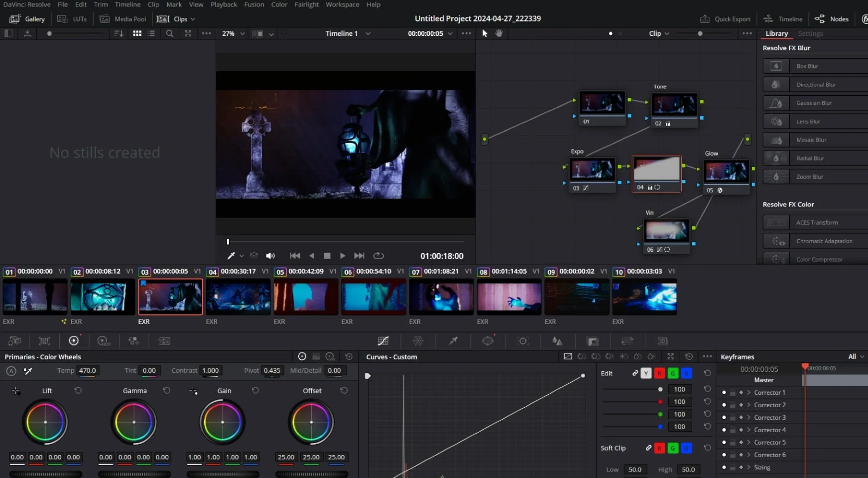Mute the viewer audio

click(x=270, y=256)
